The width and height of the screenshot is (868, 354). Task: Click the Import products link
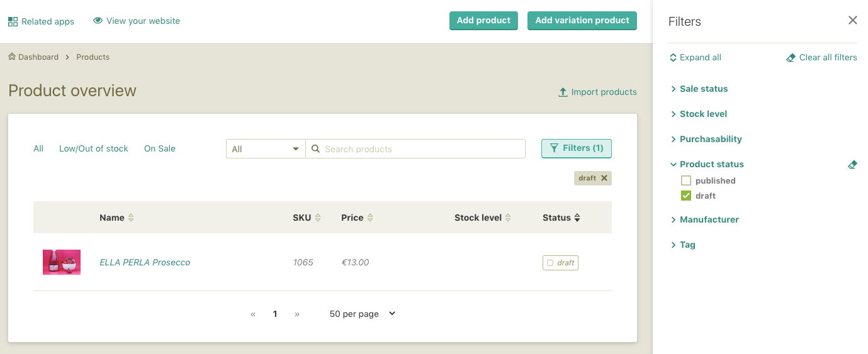tap(598, 92)
